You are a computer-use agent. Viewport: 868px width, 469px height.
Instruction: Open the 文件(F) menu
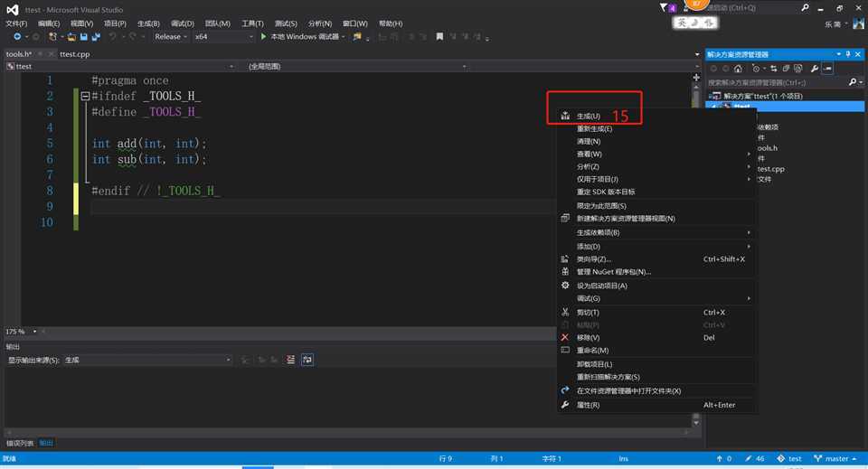16,23
